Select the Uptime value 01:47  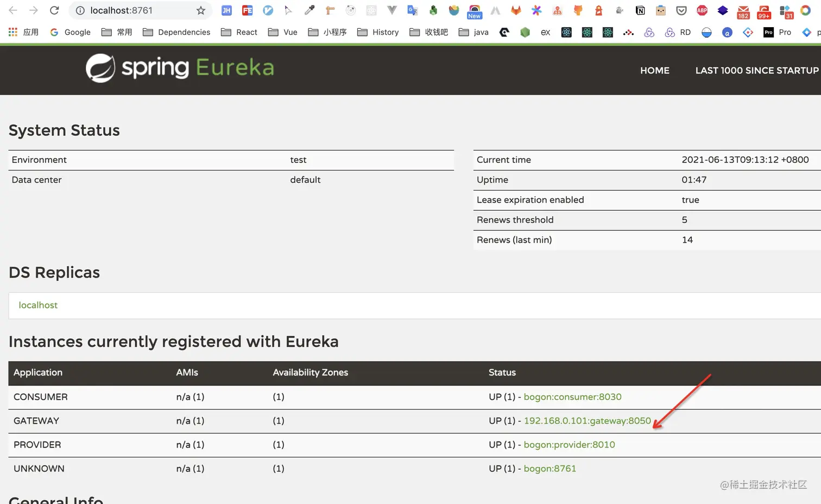694,180
